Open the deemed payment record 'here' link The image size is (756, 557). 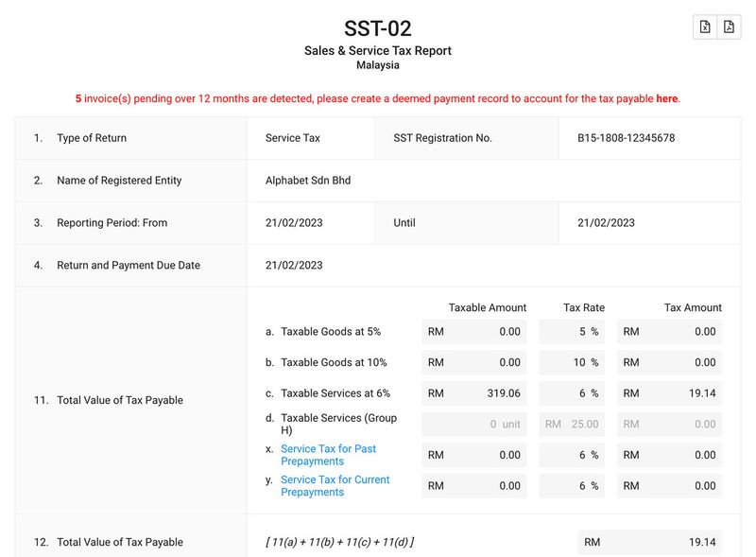coord(667,97)
